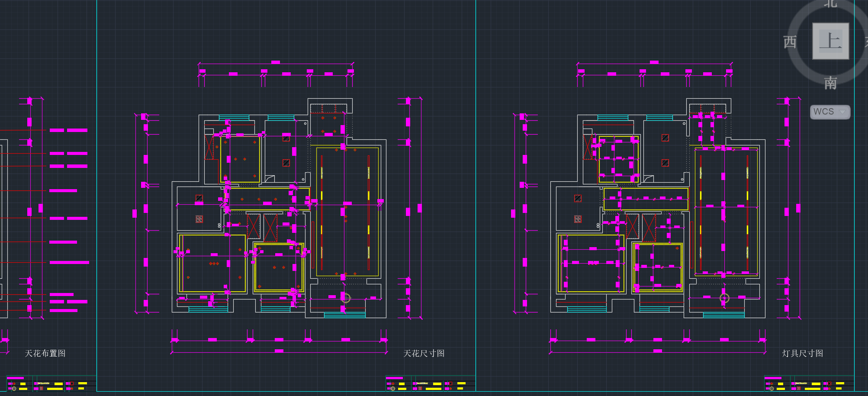The width and height of the screenshot is (868, 396).
Task: Select the 南 south compass label
Action: pos(830,83)
